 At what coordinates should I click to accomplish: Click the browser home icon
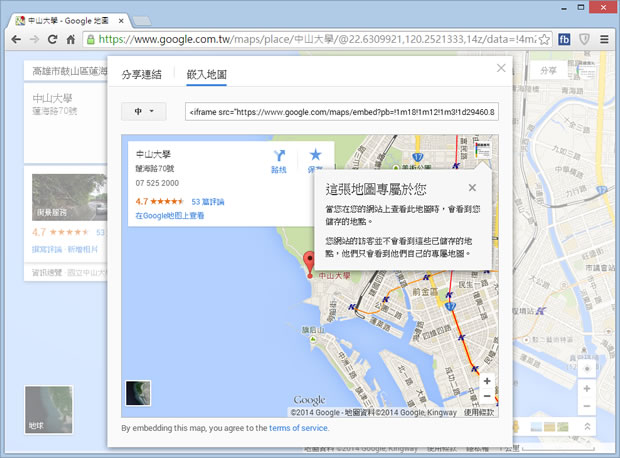(72, 39)
